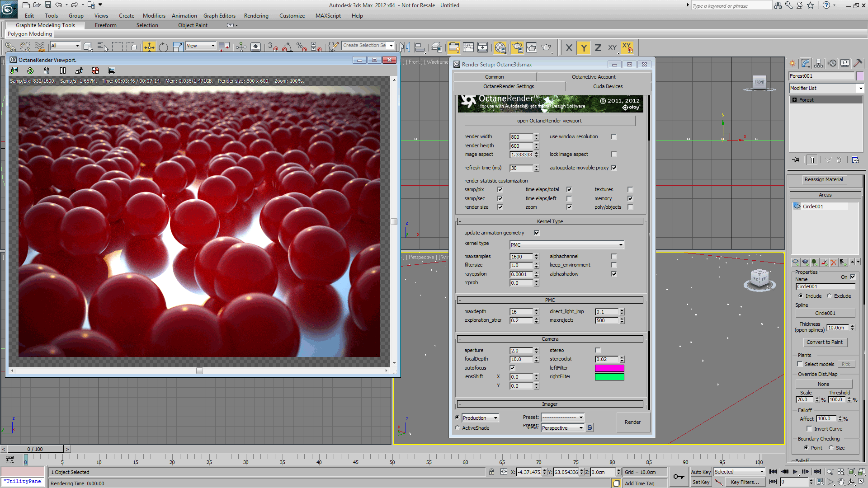Select the Move transform tool
The width and height of the screenshot is (868, 488).
coord(149,47)
